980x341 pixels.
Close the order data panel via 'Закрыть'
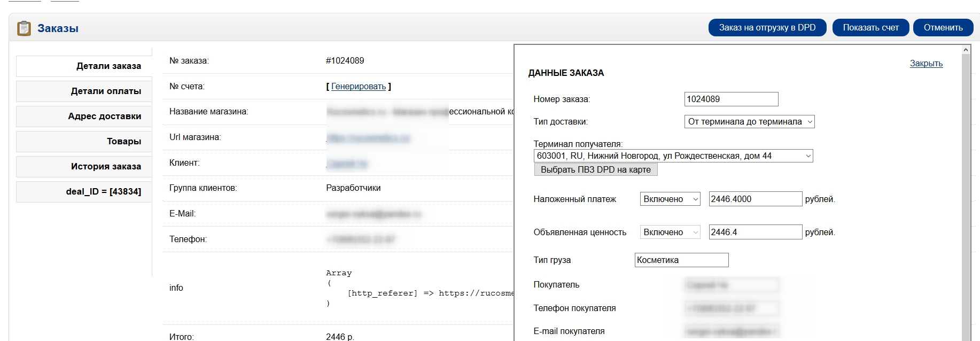(x=925, y=64)
